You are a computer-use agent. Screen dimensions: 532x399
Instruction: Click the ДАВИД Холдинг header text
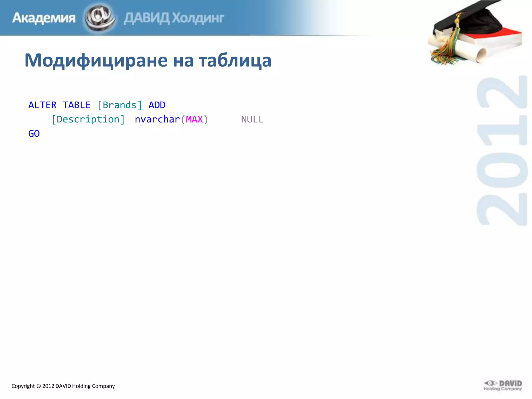pyautogui.click(x=174, y=18)
